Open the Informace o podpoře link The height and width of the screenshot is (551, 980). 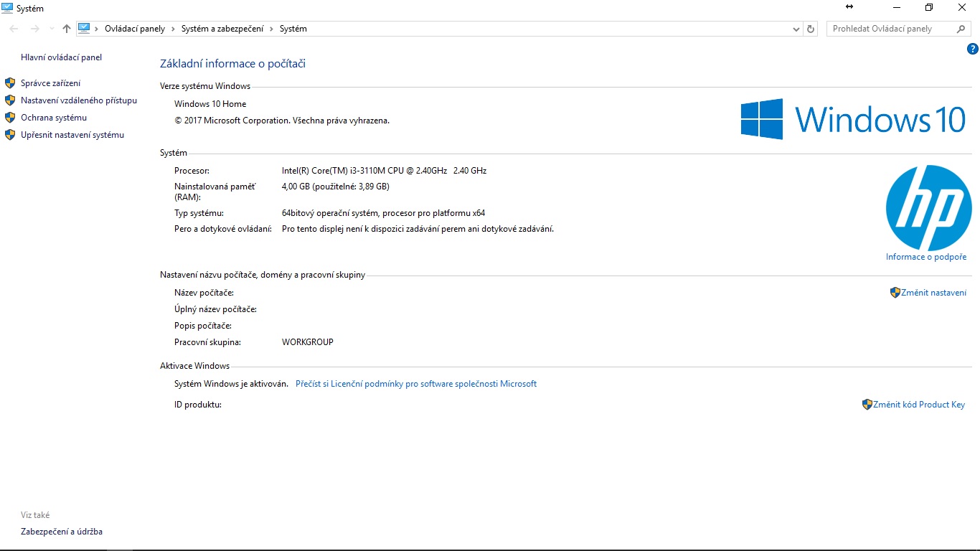[925, 257]
